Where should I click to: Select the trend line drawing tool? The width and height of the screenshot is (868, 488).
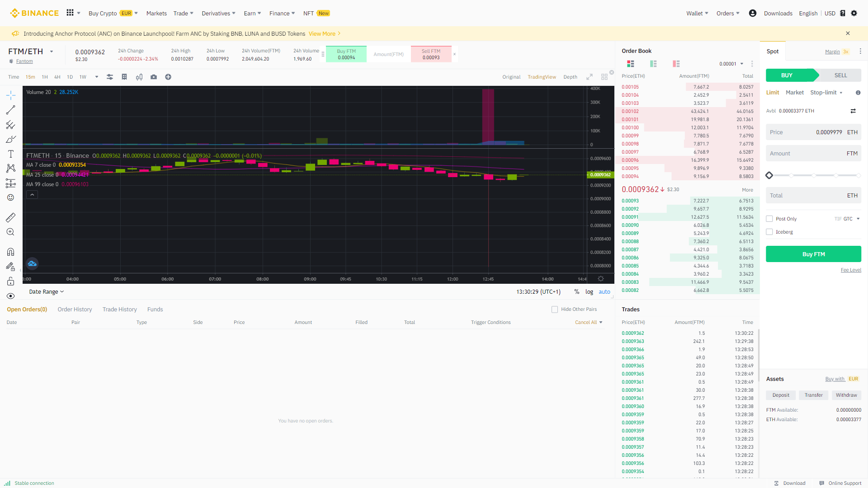pyautogui.click(x=11, y=110)
